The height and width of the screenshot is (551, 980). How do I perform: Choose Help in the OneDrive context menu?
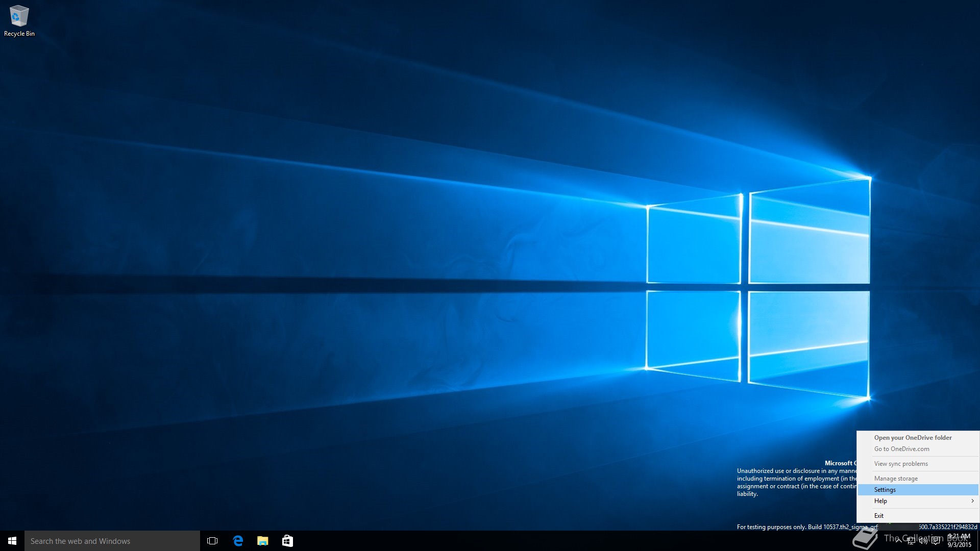click(x=918, y=501)
